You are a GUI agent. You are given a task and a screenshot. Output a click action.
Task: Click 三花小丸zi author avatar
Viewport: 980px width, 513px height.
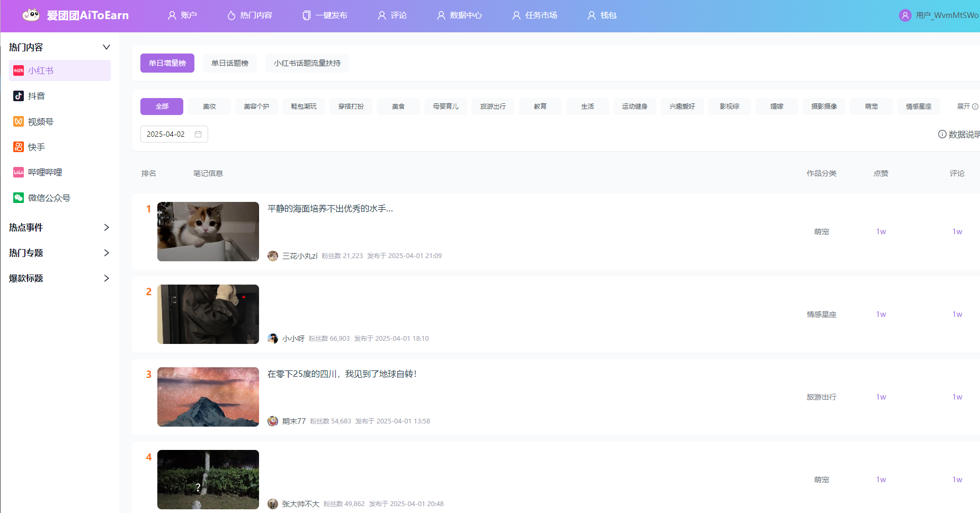tap(273, 256)
